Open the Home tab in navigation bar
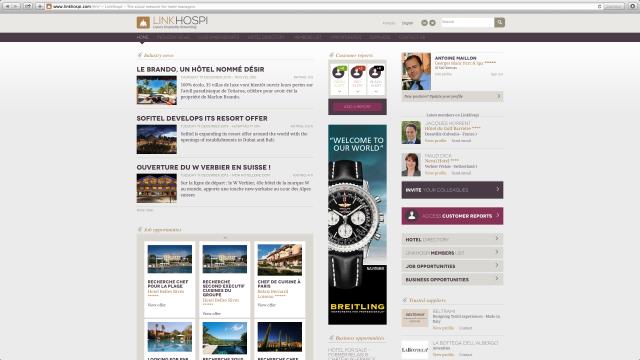 pyautogui.click(x=142, y=37)
